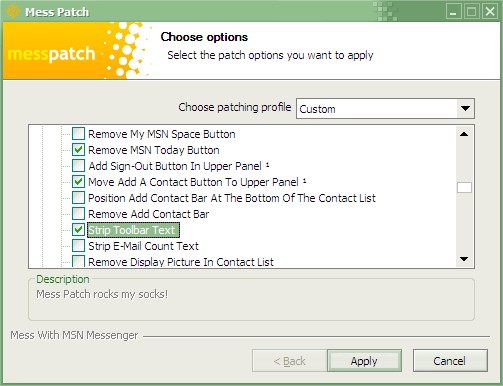The height and width of the screenshot is (386, 503).
Task: Select Remove My MSN Space Button label
Action: click(x=162, y=134)
